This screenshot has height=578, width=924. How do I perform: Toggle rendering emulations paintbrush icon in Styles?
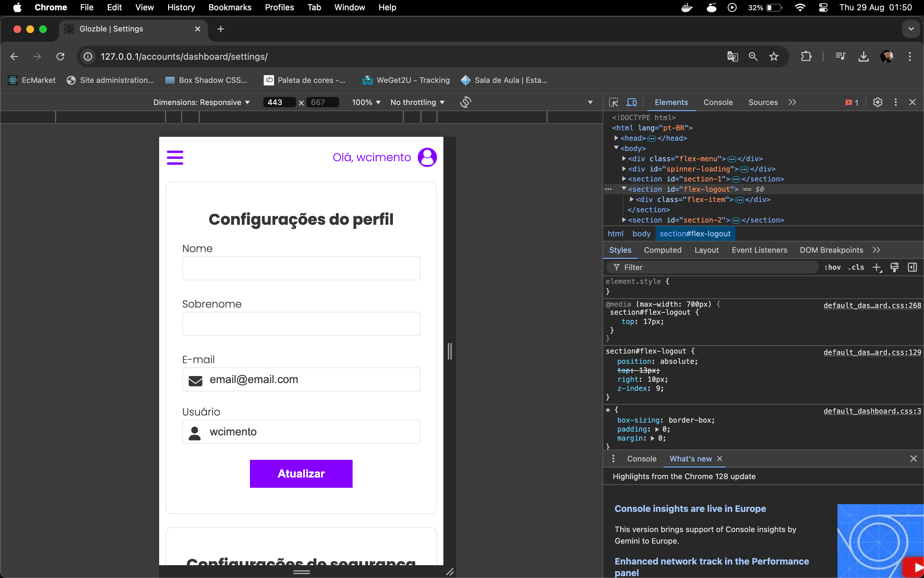pos(894,267)
